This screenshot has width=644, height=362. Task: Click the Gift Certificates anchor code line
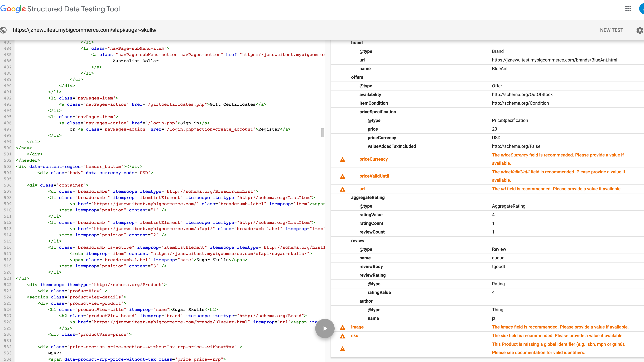click(x=162, y=104)
